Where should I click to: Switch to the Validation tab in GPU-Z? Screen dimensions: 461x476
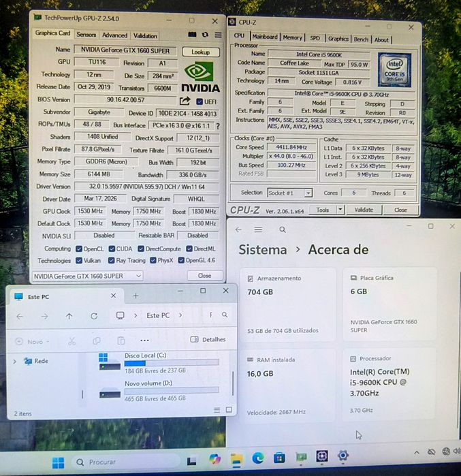[x=145, y=36]
